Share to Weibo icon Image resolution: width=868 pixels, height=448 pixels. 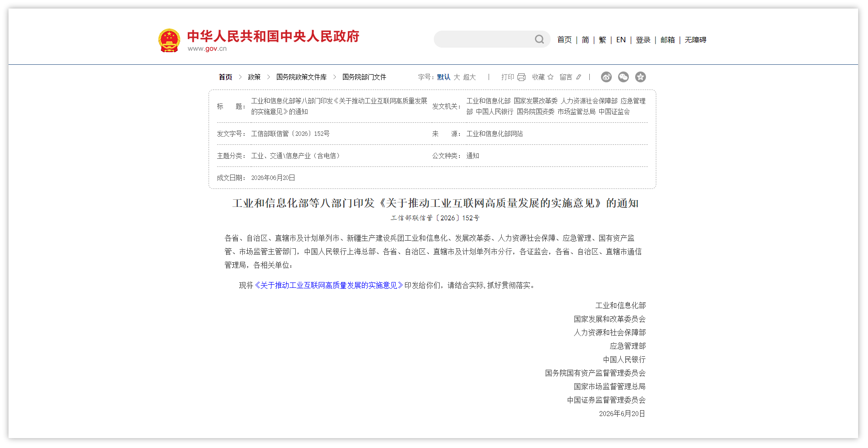pos(606,77)
